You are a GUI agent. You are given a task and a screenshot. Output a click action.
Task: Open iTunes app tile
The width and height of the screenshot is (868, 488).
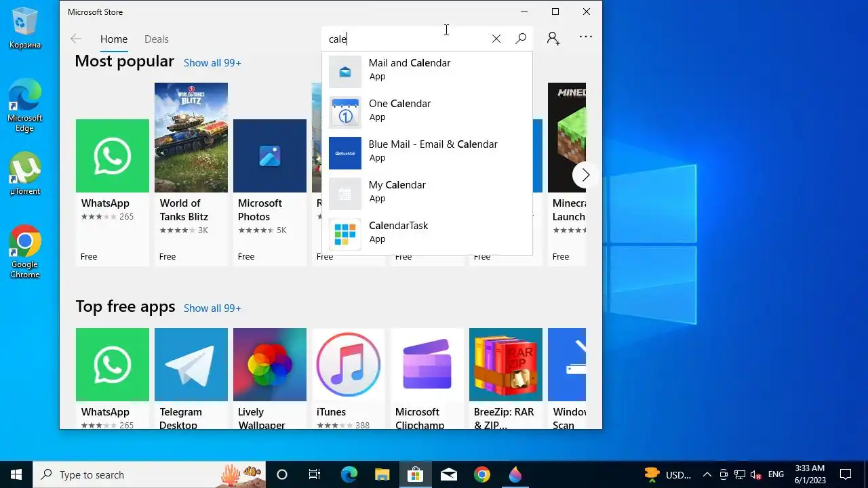[x=349, y=378]
